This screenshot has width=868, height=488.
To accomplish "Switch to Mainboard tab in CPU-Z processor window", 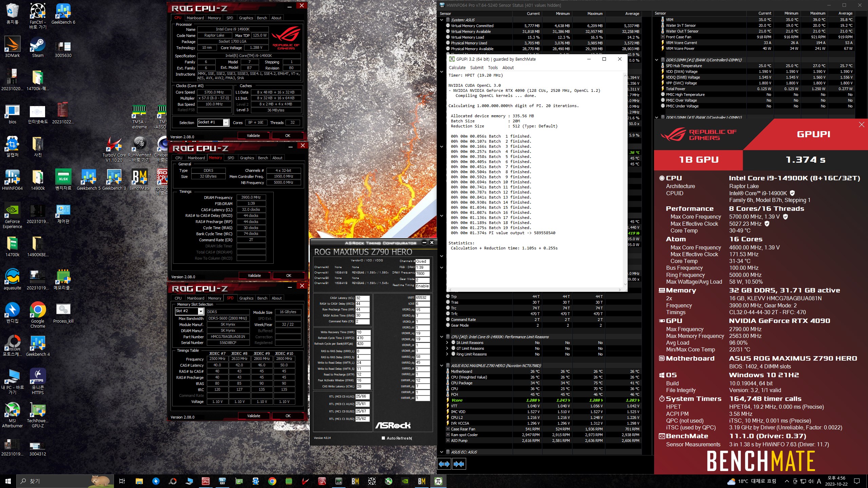I will (x=195, y=18).
